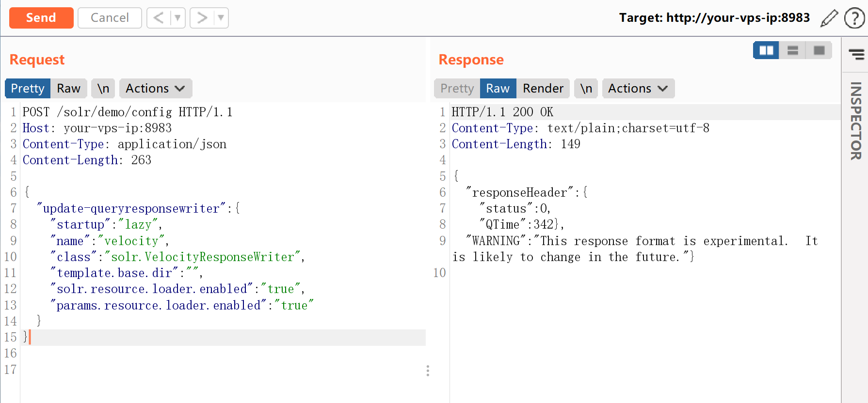Switch to side-by-side split layout view
Viewport: 868px width, 403px height.
tap(766, 50)
